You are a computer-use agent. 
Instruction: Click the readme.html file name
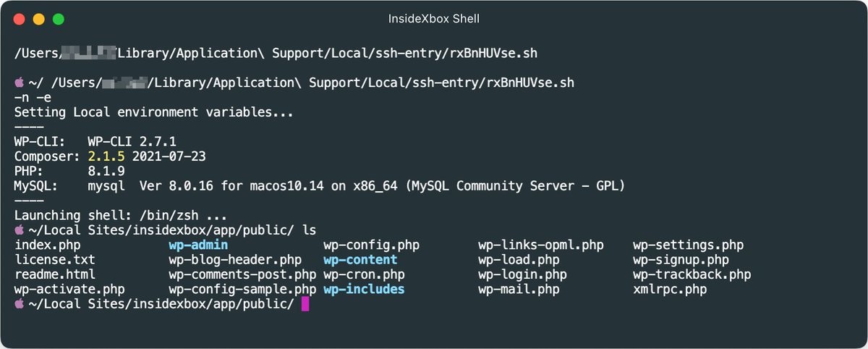click(55, 274)
